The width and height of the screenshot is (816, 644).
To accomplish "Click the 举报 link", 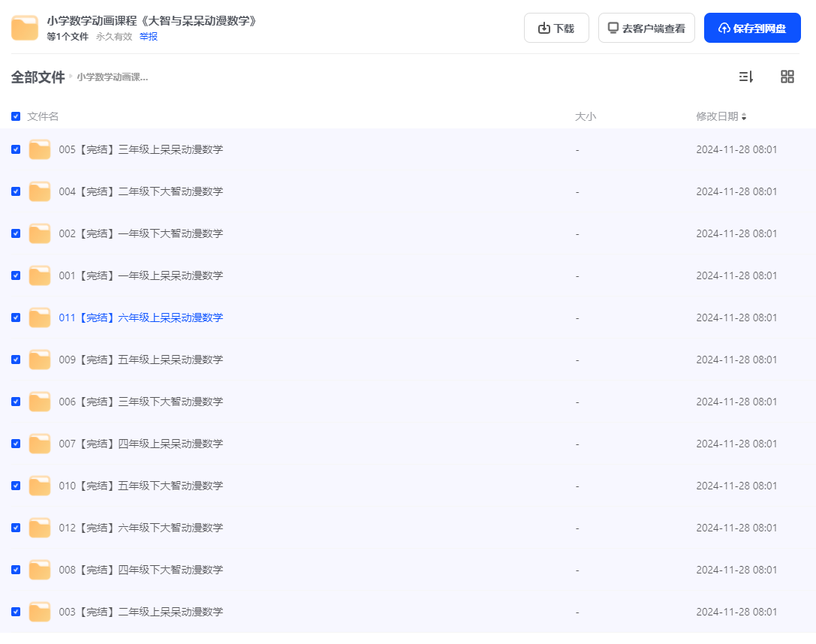I will pos(148,35).
